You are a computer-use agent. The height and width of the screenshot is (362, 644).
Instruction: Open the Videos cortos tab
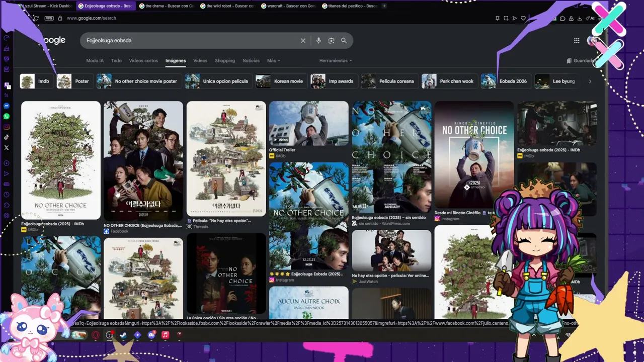pos(143,61)
